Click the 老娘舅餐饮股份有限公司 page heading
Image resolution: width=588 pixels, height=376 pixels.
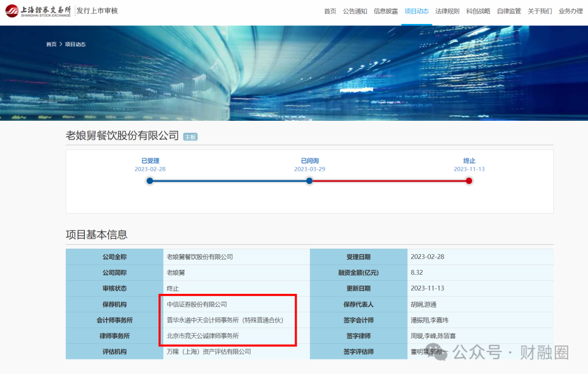tap(122, 135)
